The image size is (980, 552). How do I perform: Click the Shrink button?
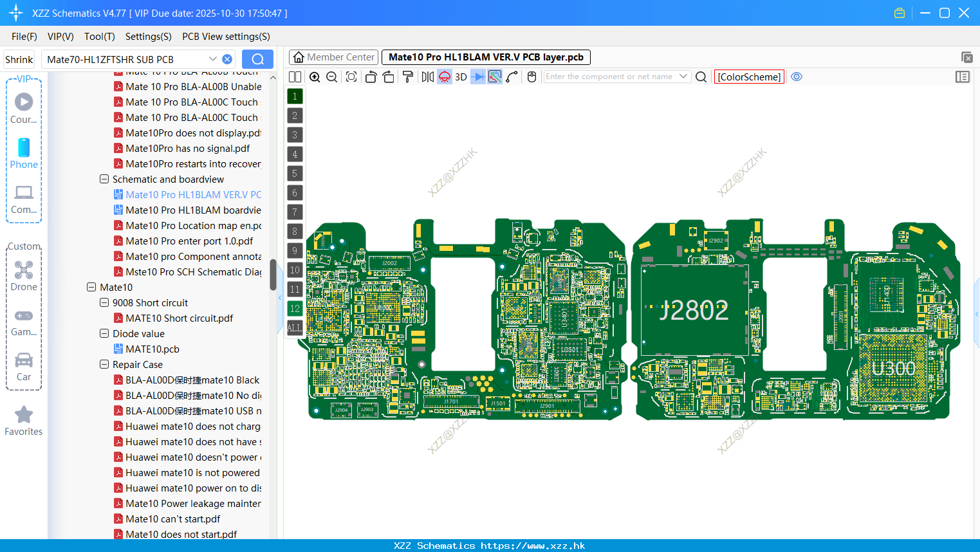pos(19,59)
